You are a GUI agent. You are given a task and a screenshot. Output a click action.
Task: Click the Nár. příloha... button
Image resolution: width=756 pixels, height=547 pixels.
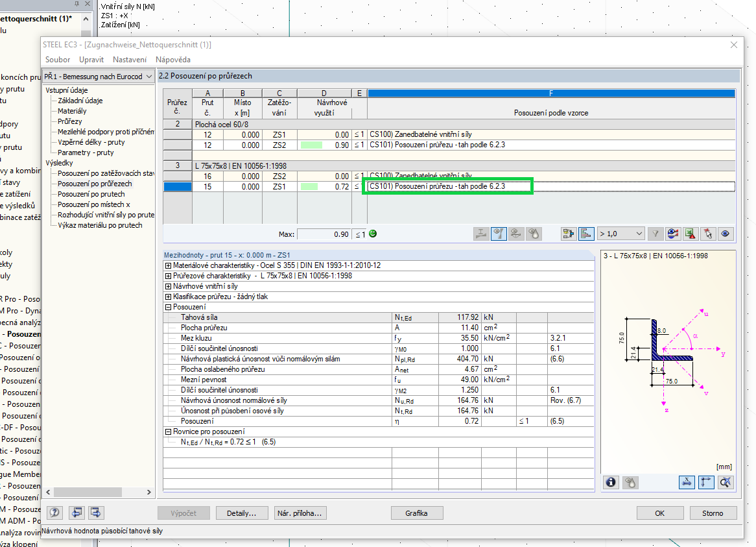300,513
